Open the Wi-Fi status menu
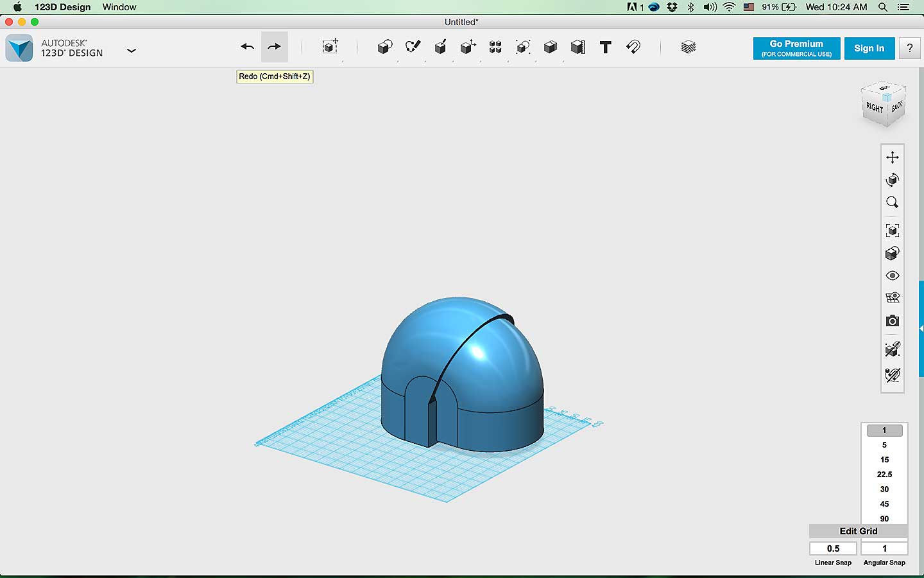 tap(729, 7)
